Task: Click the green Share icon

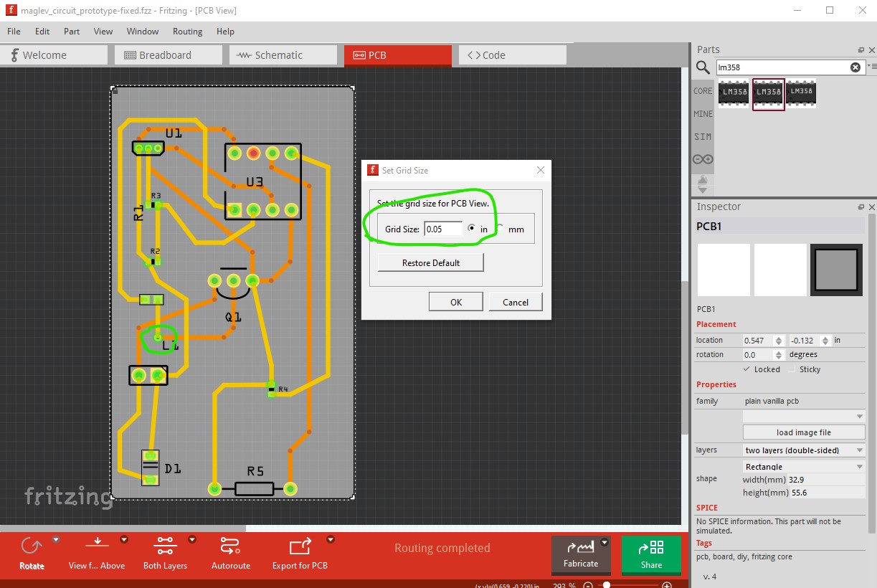Action: pyautogui.click(x=651, y=548)
